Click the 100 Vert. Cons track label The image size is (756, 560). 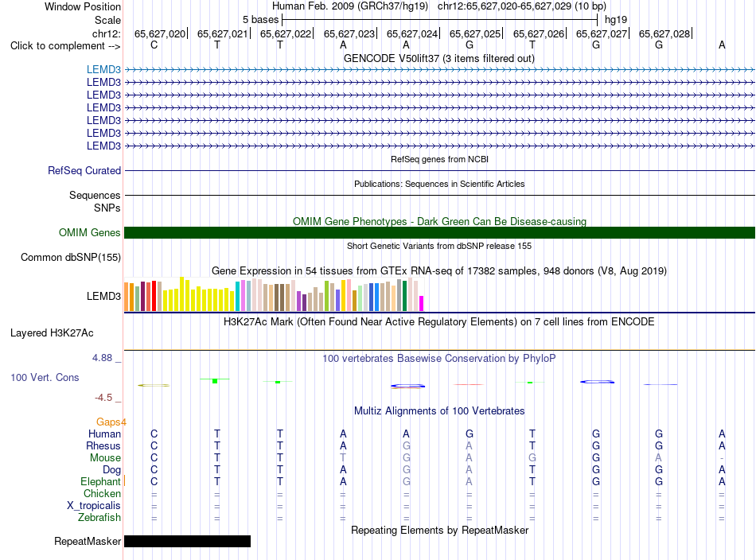click(x=45, y=377)
